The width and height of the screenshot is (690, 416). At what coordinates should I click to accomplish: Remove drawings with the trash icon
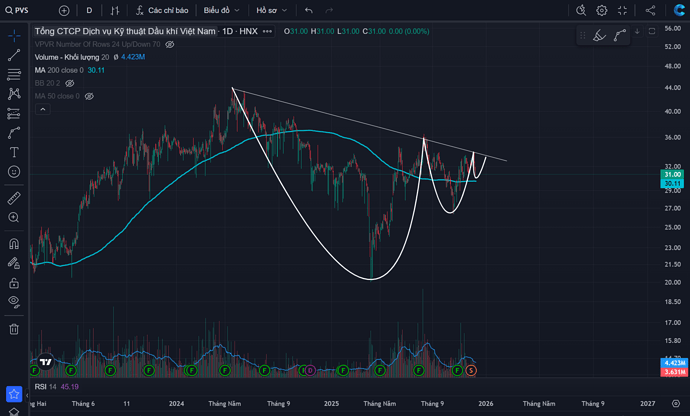pyautogui.click(x=14, y=329)
